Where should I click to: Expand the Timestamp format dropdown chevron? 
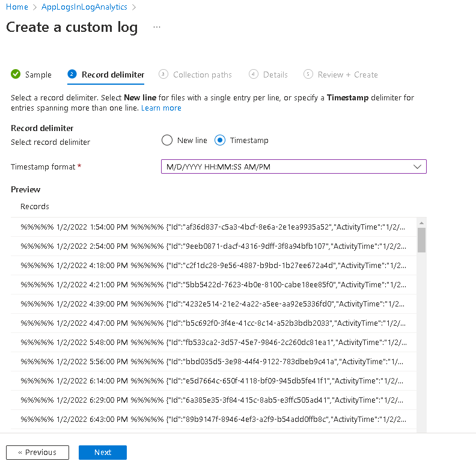(x=417, y=166)
